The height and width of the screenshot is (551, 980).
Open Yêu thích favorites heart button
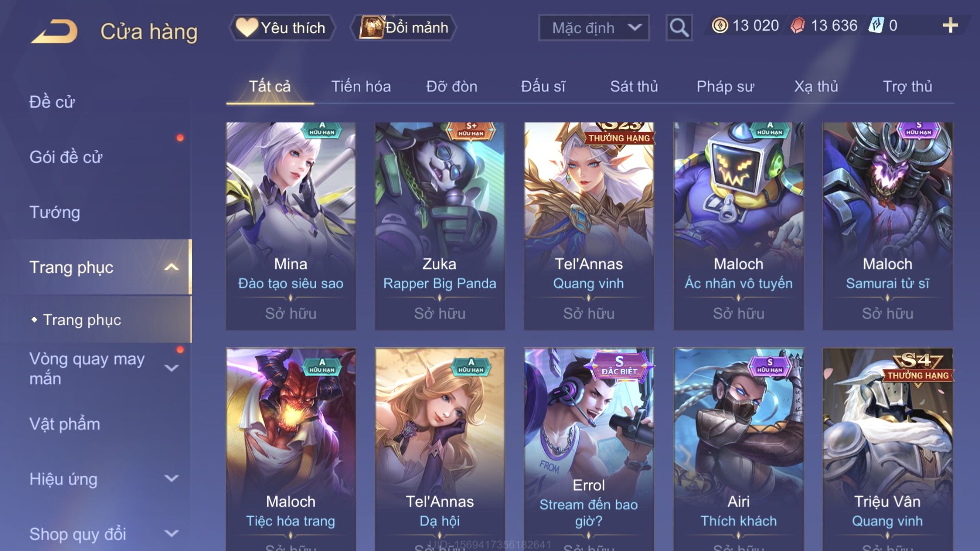281,28
